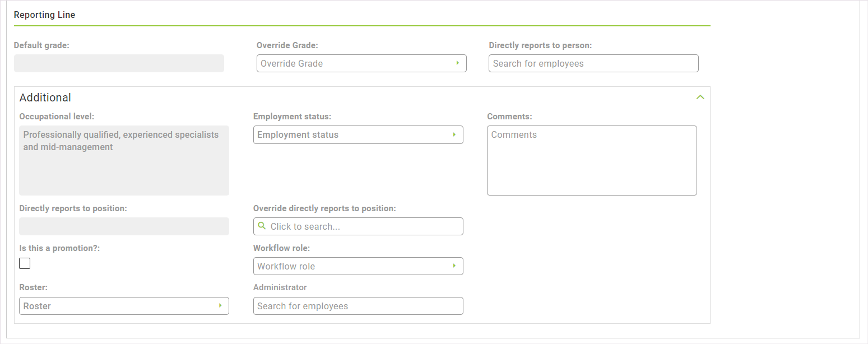Click the Directly reports to person search box
This screenshot has width=868, height=344.
point(593,63)
